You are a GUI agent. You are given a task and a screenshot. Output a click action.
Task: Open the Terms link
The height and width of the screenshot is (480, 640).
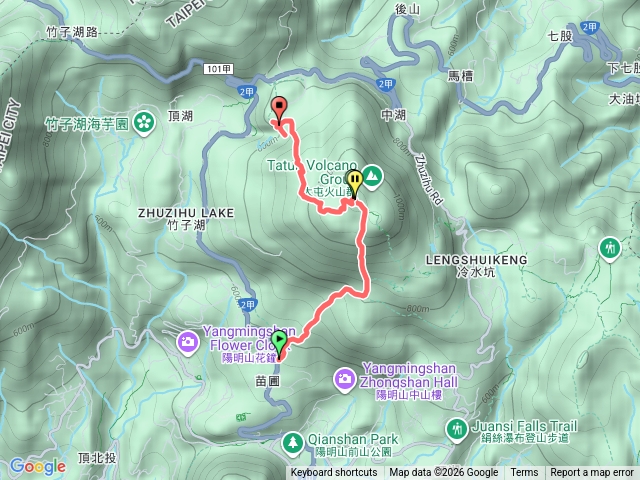tap(524, 473)
